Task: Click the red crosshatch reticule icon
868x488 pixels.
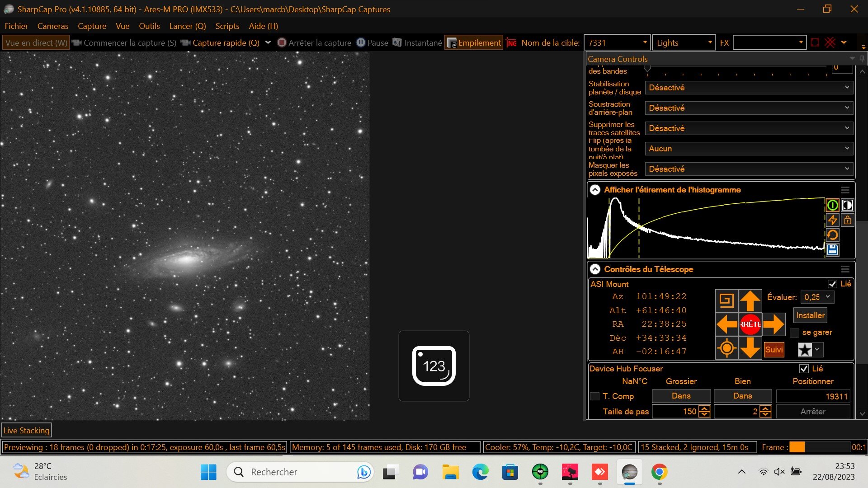Action: coord(830,42)
